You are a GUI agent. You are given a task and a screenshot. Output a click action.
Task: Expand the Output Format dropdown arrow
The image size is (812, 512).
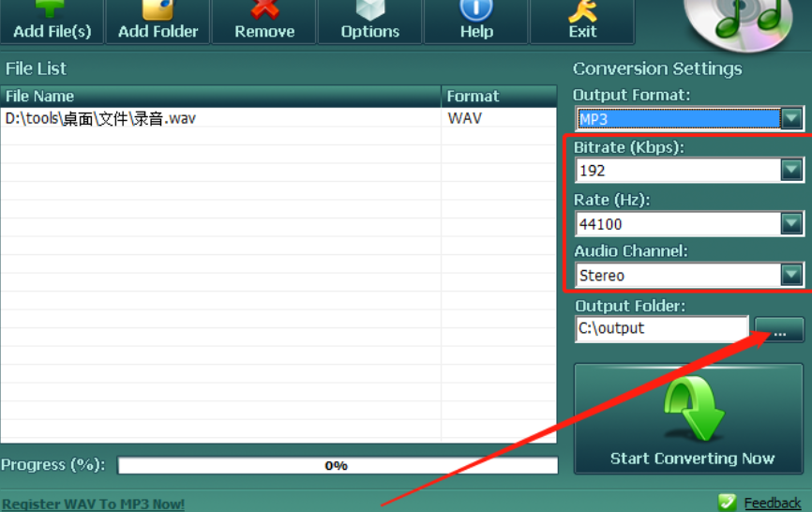[792, 118]
